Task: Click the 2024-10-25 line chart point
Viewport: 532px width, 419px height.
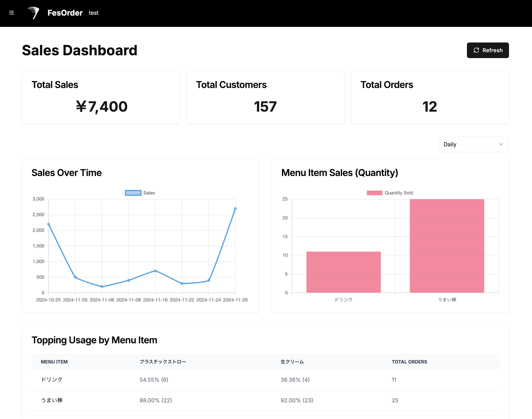Action: click(49, 224)
